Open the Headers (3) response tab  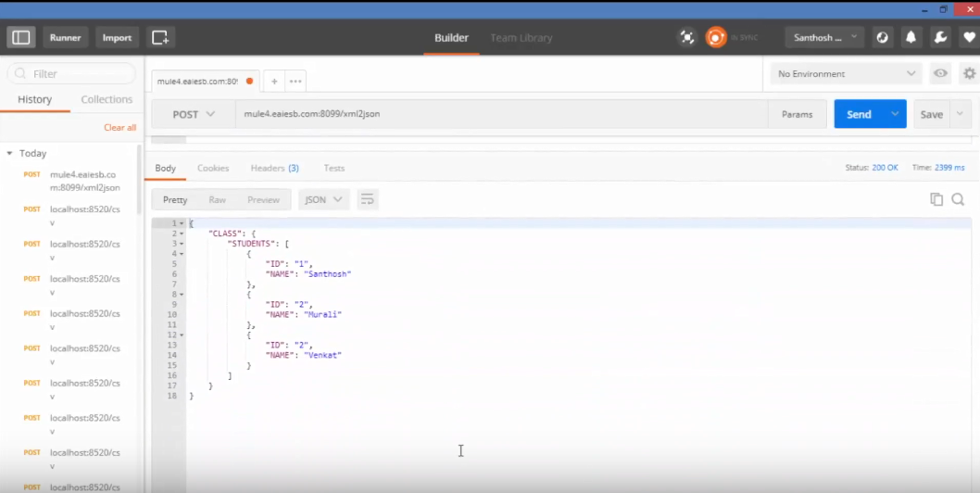(x=274, y=168)
